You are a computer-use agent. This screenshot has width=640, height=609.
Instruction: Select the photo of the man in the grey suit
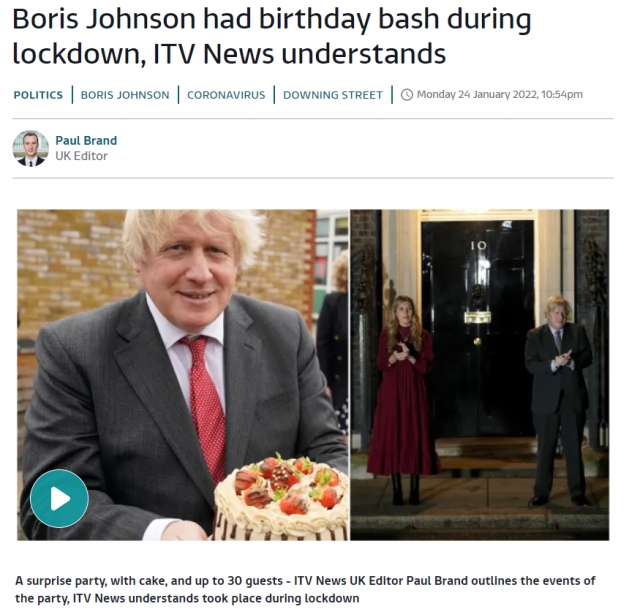(183, 375)
